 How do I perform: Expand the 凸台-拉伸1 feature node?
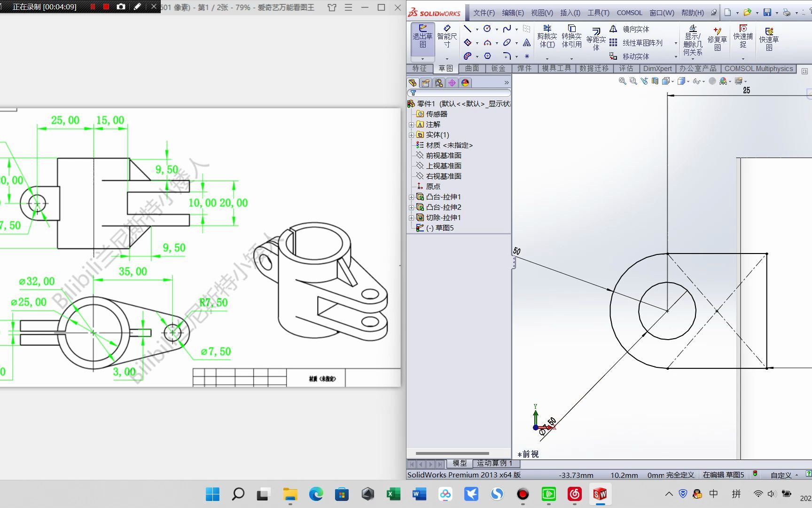tap(412, 197)
